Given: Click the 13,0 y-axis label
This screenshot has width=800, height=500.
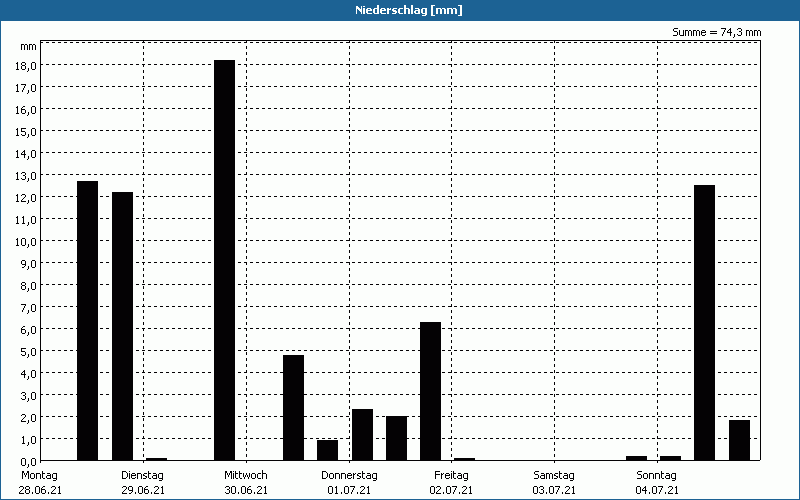Looking at the screenshot, I should click(x=26, y=176).
